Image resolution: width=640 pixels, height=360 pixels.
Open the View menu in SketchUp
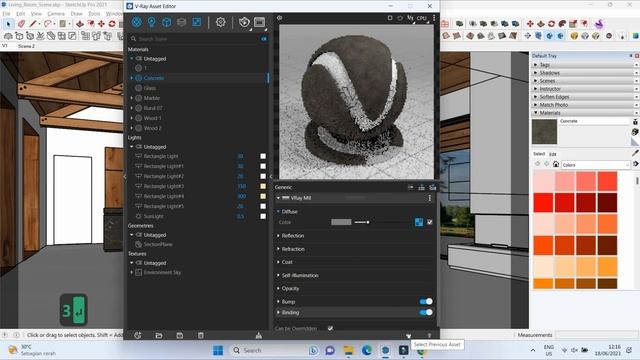[x=36, y=13]
